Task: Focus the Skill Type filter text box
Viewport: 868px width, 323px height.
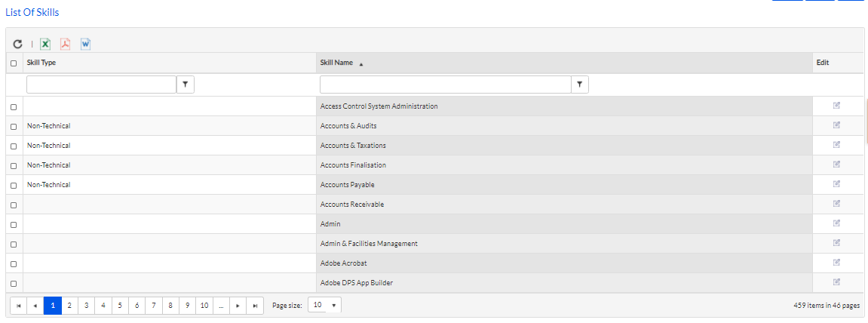Action: pyautogui.click(x=101, y=85)
